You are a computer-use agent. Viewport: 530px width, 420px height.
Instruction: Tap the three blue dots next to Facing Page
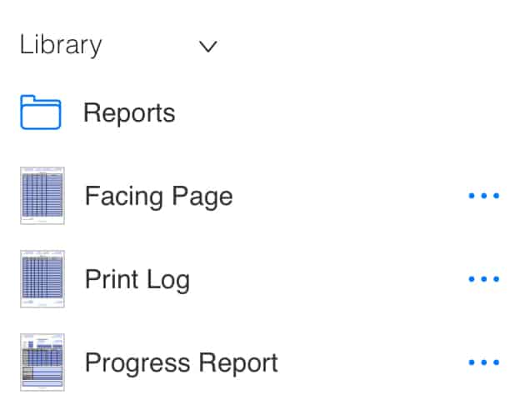click(483, 196)
